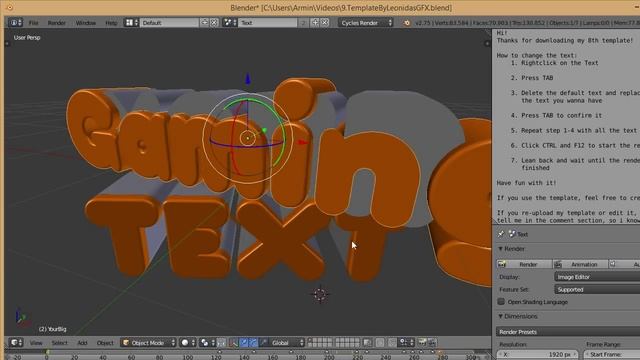Expand the viewport properties region plus icon
This screenshot has width=640, height=360.
487,43
